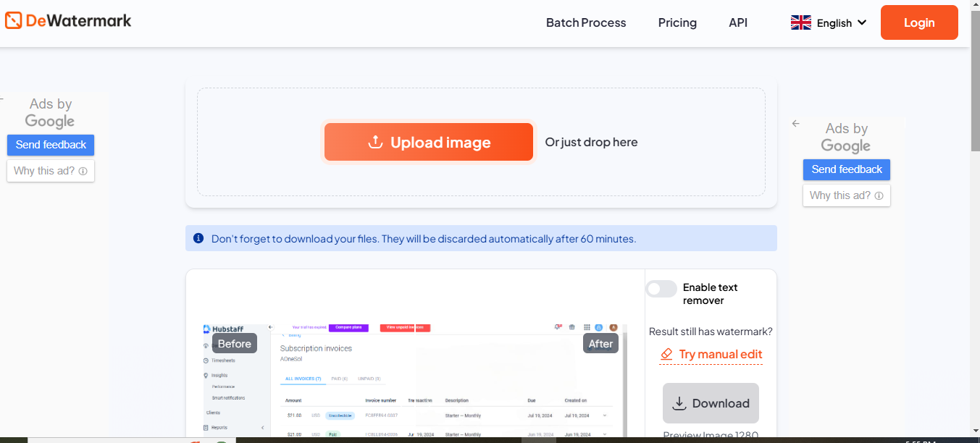The image size is (980, 443).
Task: Click the info icon in left ad's Why this ad?
Action: 83,172
